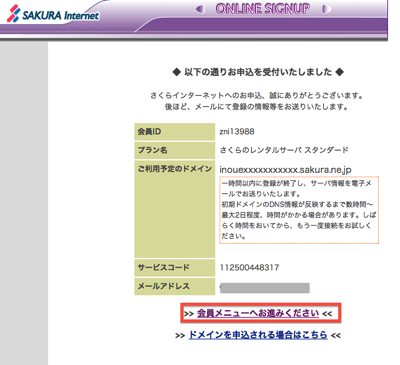Click the SAKURA Internet logo
This screenshot has width=400, height=365.
(53, 15)
